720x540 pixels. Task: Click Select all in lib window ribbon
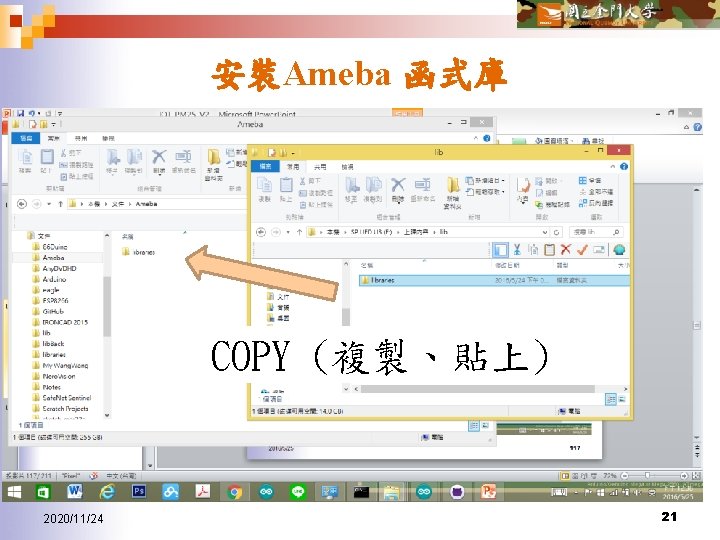(591, 180)
